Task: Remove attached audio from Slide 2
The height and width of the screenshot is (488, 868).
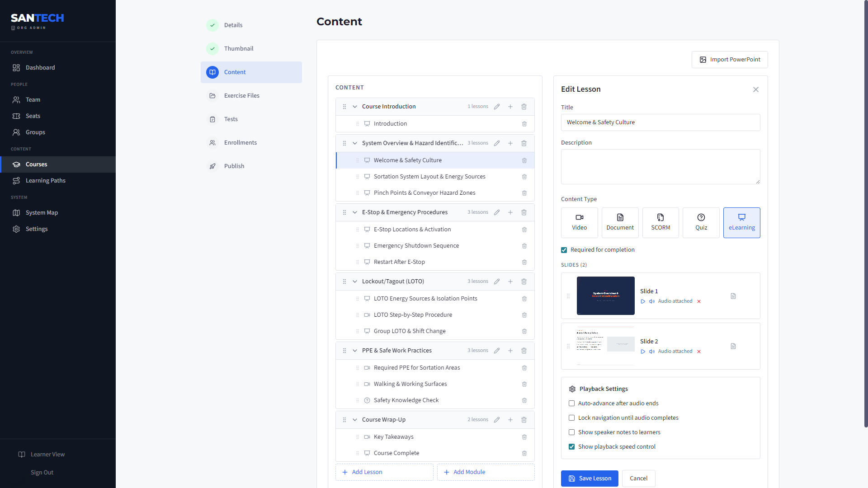Action: [699, 352]
